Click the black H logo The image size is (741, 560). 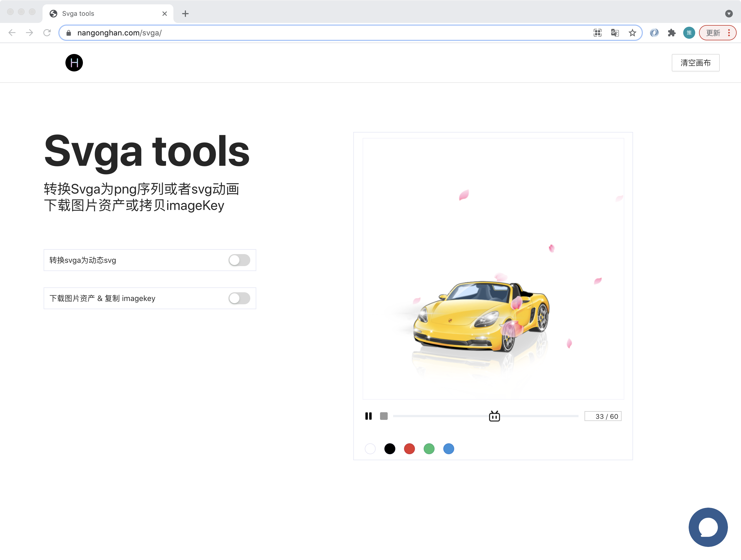(74, 63)
